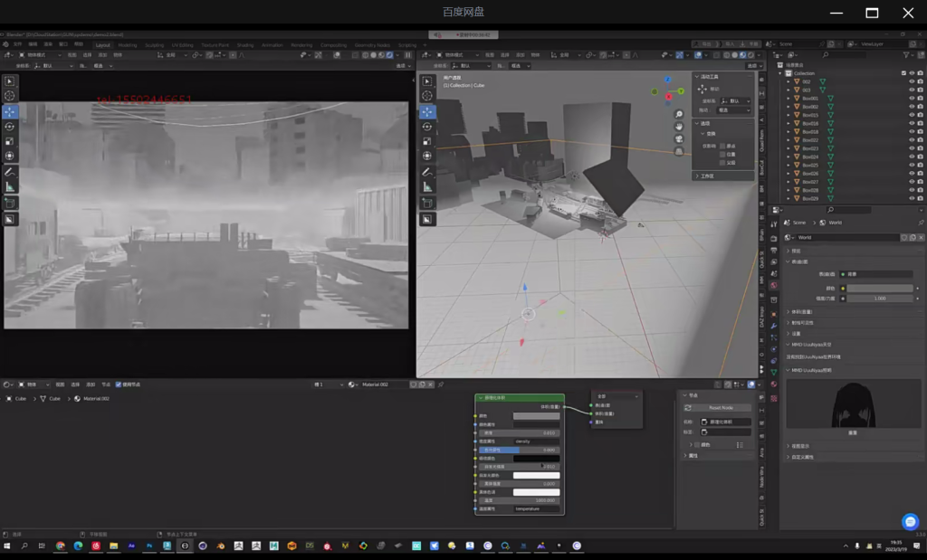Switch to the Modeling workspace tab

click(x=128, y=44)
